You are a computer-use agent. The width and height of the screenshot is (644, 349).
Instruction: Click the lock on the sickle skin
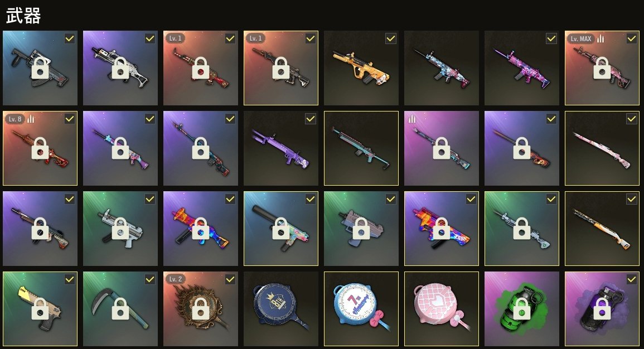(x=120, y=309)
